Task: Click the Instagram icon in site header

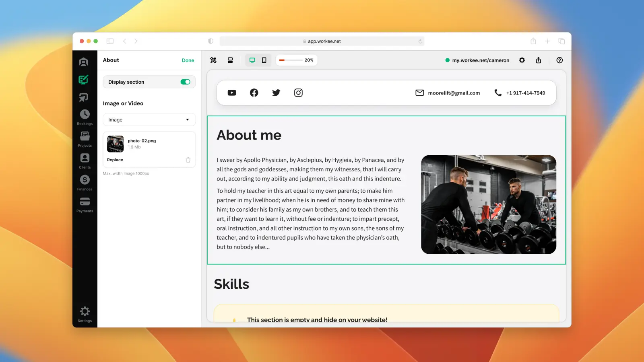Action: coord(298,93)
